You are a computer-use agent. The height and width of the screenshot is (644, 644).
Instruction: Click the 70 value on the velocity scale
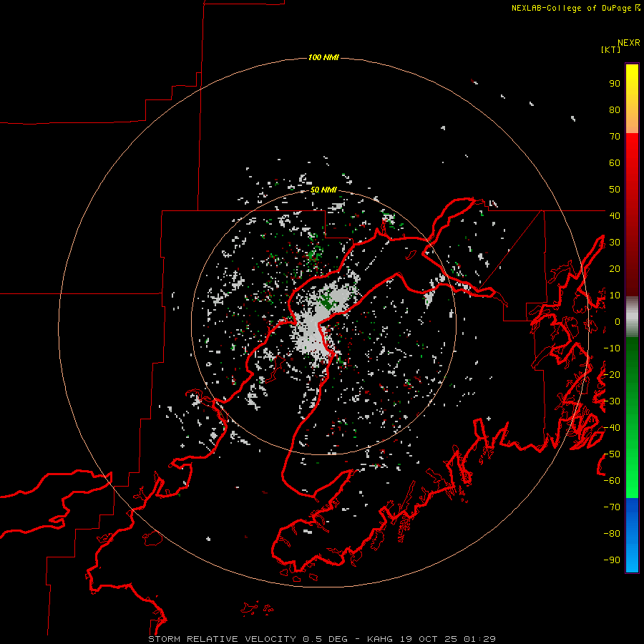[x=615, y=137]
